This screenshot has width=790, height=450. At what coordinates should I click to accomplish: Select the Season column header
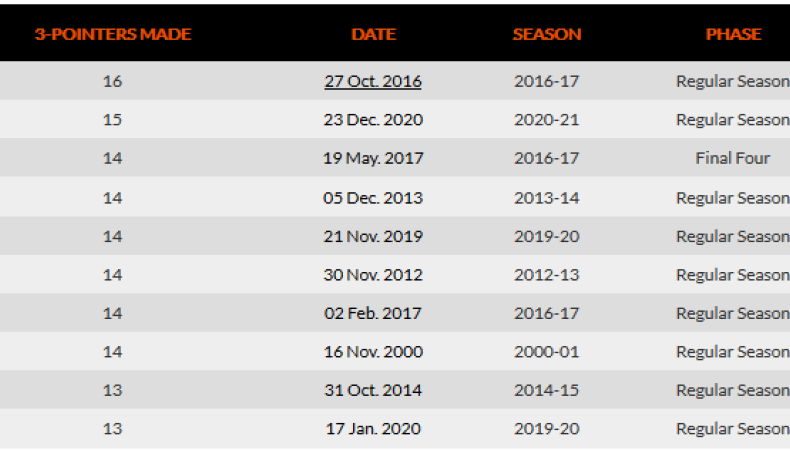tap(546, 34)
